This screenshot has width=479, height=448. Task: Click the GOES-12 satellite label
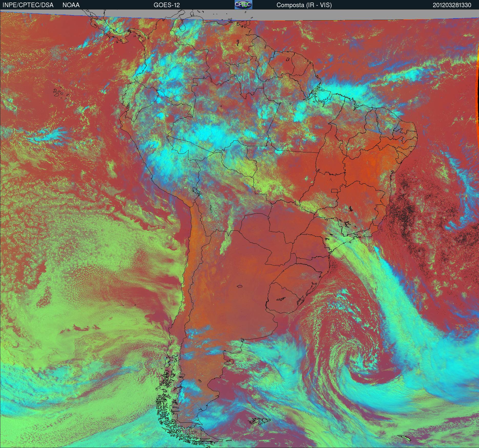(167, 5)
